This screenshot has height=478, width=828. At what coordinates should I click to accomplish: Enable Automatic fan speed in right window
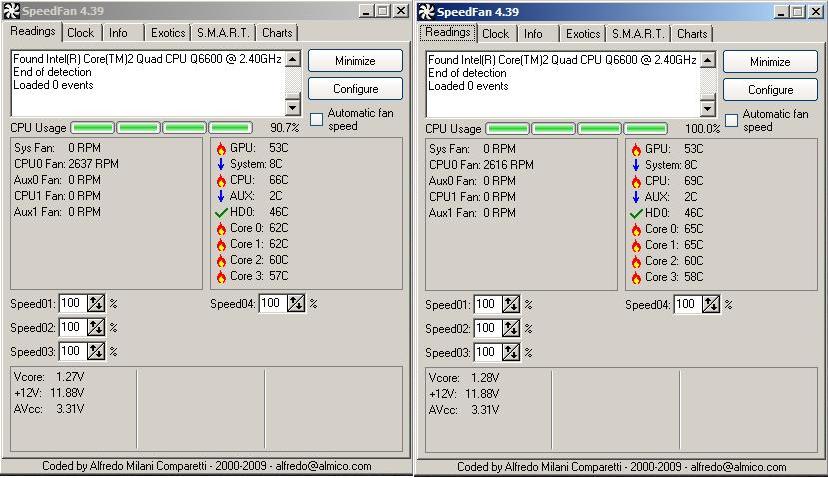pos(731,120)
